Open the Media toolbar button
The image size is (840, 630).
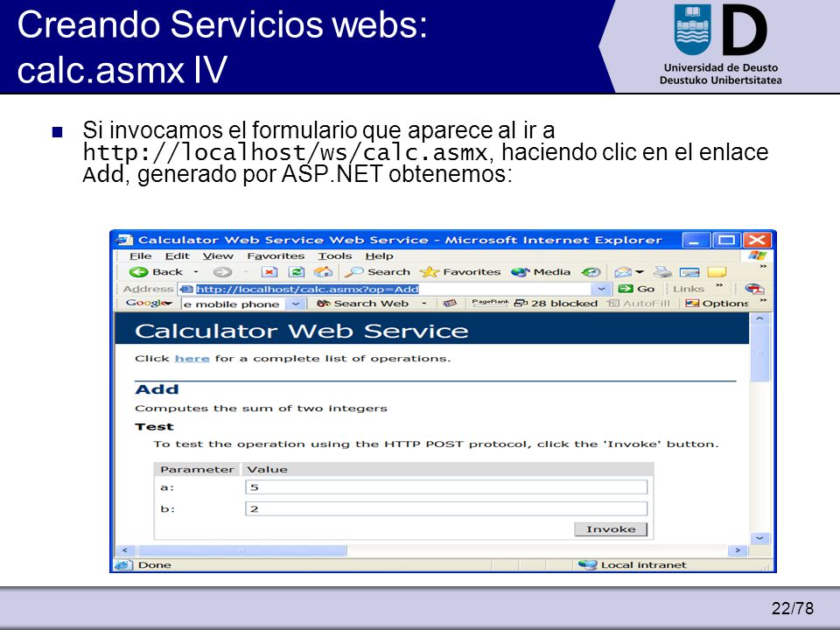[541, 272]
